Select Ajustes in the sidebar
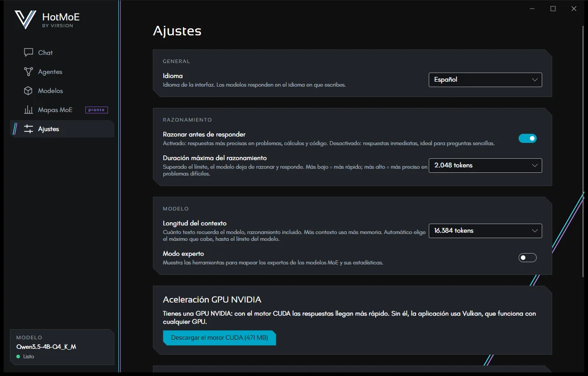The height and width of the screenshot is (376, 588). pos(62,129)
